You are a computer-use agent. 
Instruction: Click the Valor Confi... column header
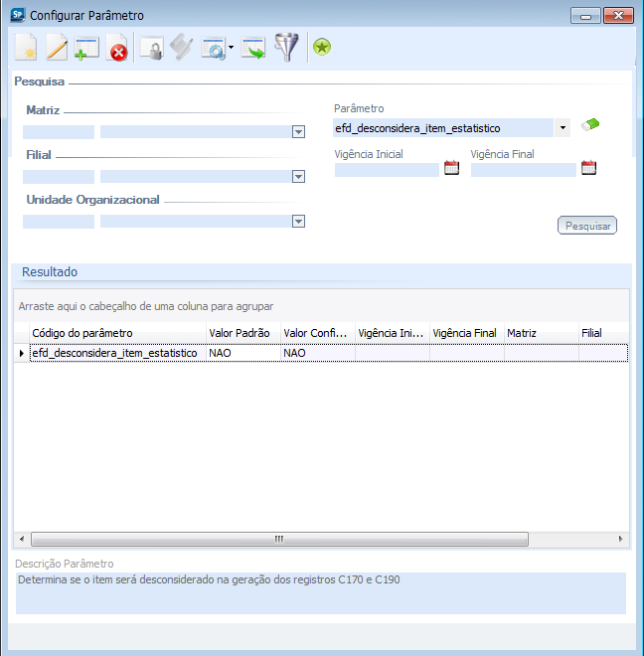(318, 333)
